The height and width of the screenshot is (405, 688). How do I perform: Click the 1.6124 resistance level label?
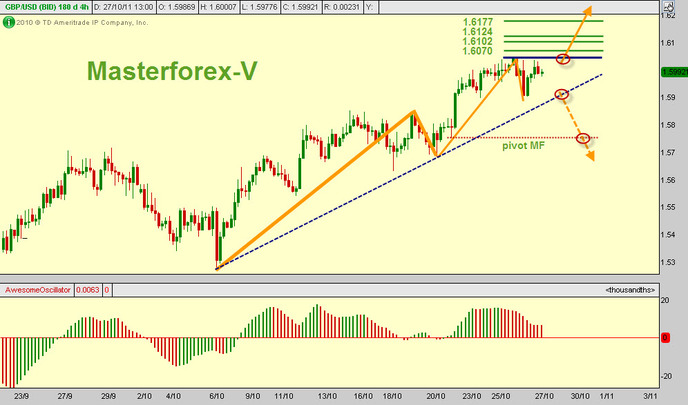[x=477, y=32]
